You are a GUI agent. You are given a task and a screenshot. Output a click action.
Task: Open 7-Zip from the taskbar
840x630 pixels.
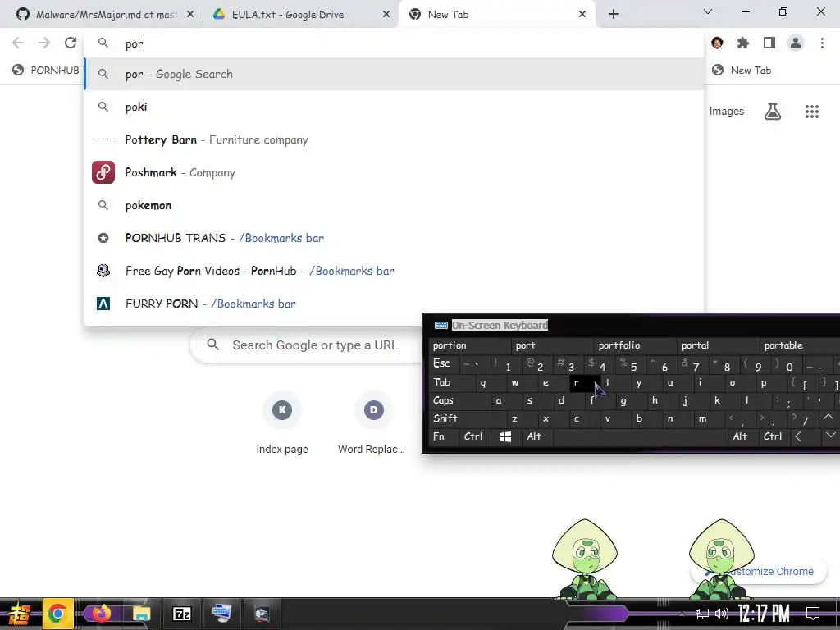tap(181, 614)
